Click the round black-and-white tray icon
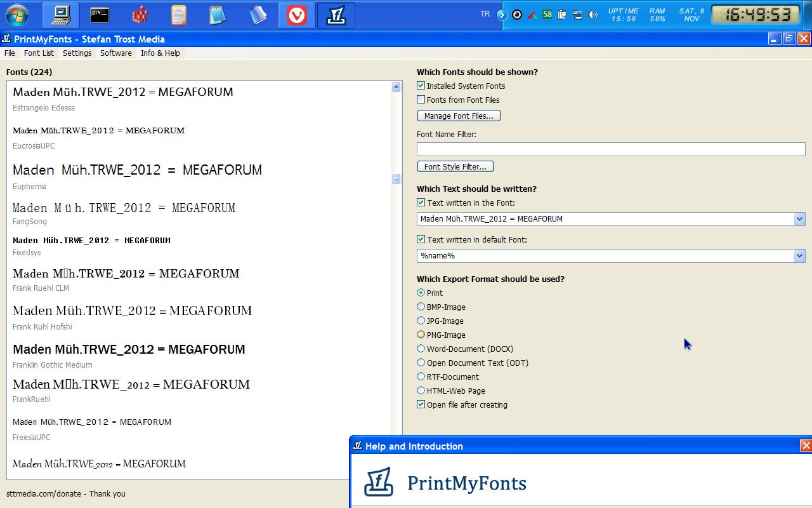This screenshot has height=508, width=812. tap(517, 15)
